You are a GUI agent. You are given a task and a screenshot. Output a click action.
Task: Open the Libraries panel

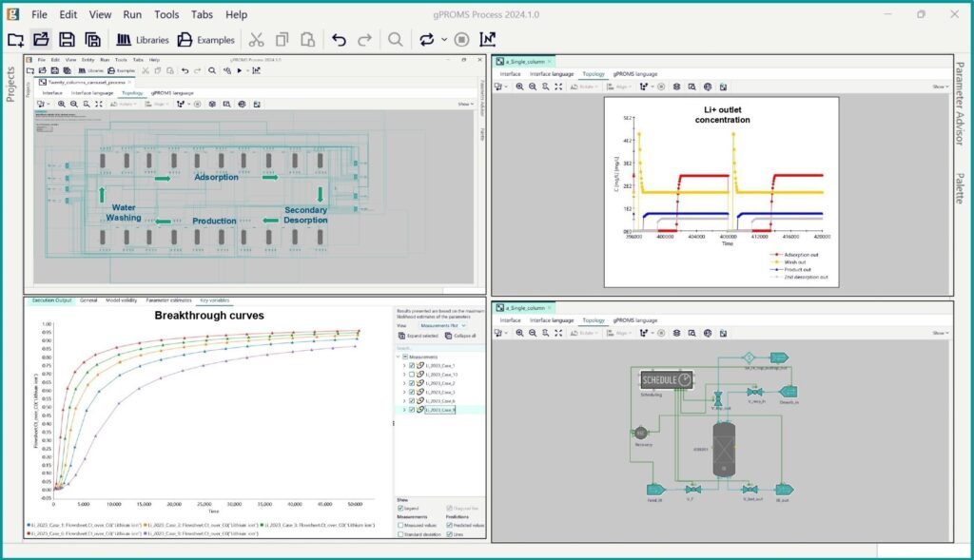click(x=142, y=39)
